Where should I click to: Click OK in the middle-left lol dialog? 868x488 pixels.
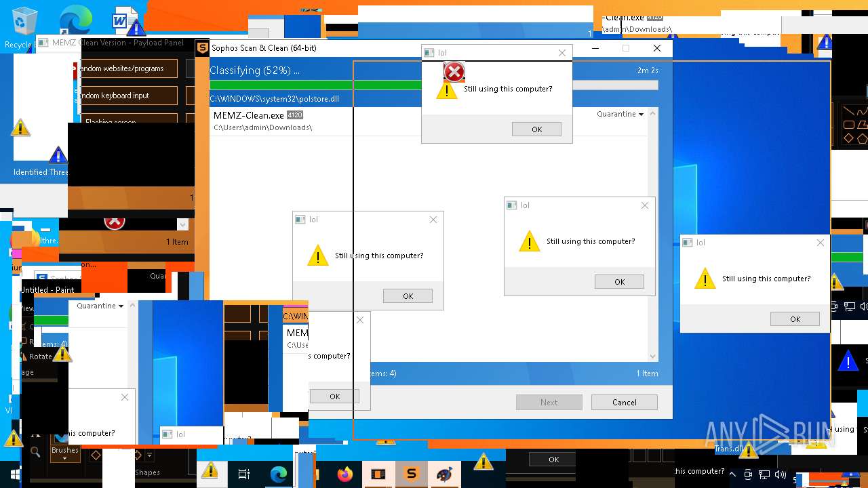click(x=408, y=296)
